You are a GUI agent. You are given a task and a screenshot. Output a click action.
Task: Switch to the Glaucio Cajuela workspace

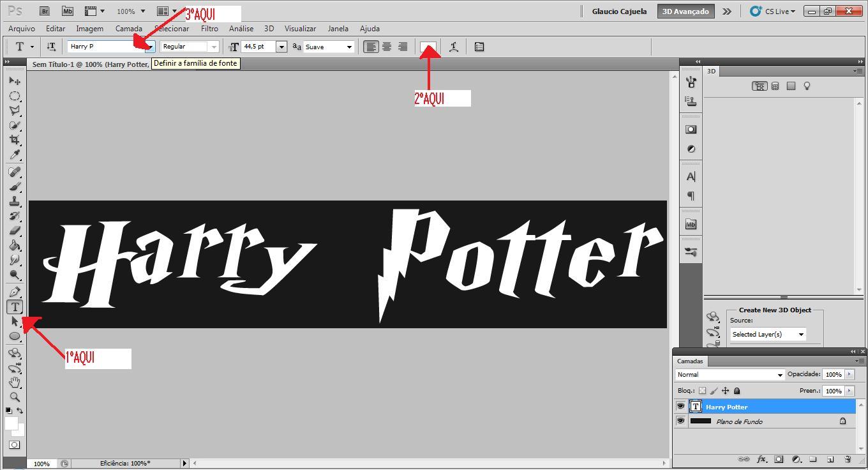619,11
